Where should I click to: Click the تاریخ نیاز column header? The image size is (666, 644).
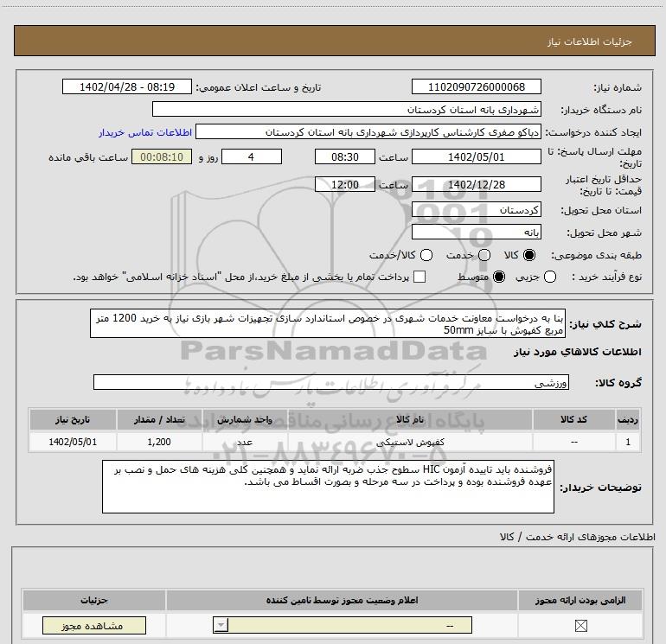73,419
